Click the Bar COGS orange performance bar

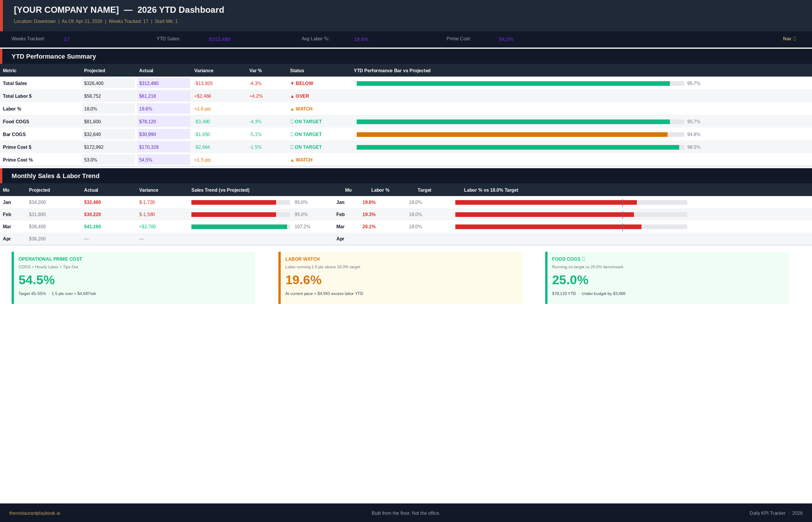[512, 135]
